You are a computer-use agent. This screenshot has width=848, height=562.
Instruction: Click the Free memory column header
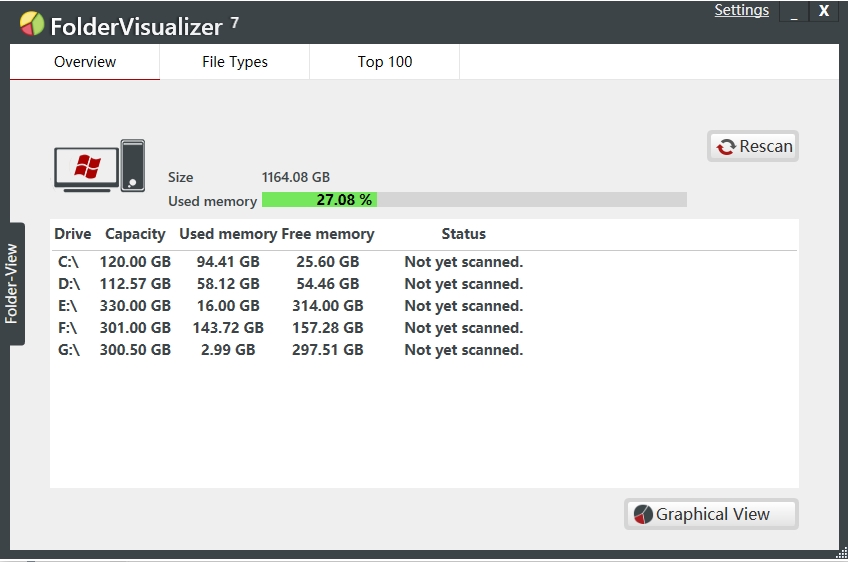tap(328, 234)
